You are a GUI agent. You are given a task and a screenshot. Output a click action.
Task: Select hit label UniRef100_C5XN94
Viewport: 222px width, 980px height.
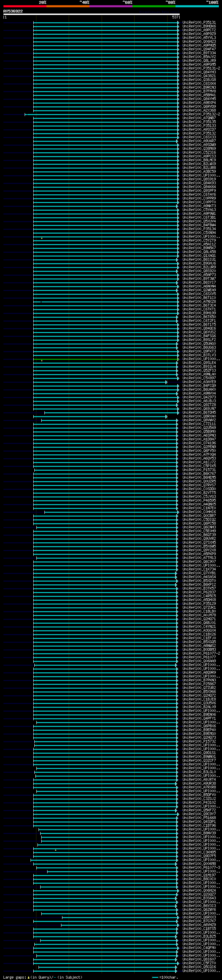coord(199,233)
